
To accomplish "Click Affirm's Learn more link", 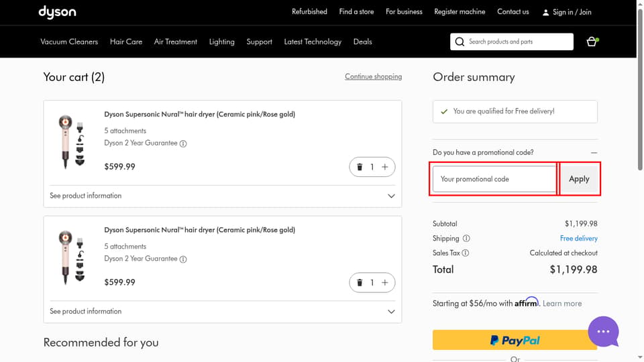I will (x=562, y=304).
